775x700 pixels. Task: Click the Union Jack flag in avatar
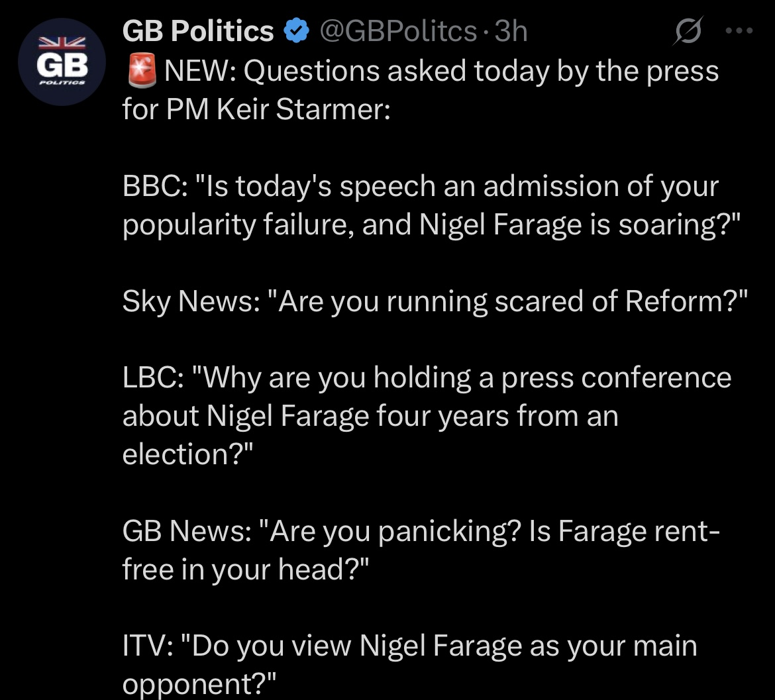62,43
